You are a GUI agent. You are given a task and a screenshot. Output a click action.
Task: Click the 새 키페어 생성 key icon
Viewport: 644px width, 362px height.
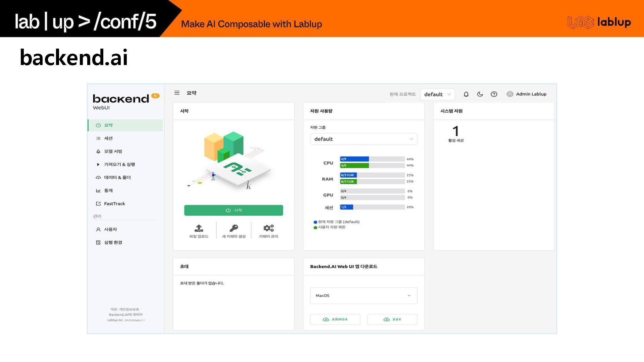(233, 228)
